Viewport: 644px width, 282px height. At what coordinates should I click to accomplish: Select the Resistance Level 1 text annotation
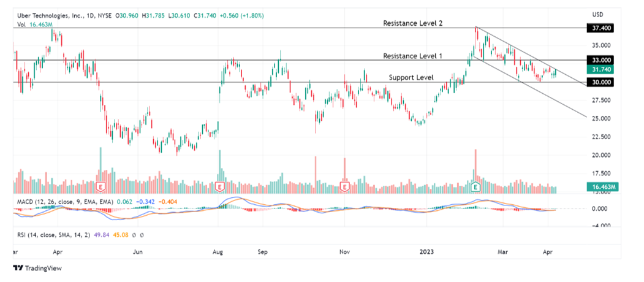point(413,56)
